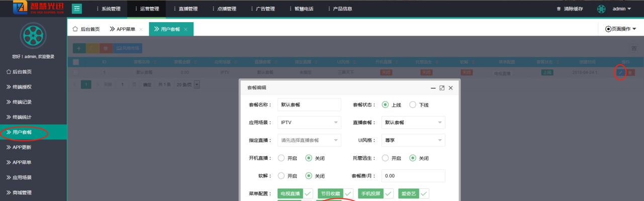Viewport: 644px width, 201px height.
Task: Click the 套餐名称 input field
Action: click(x=309, y=105)
